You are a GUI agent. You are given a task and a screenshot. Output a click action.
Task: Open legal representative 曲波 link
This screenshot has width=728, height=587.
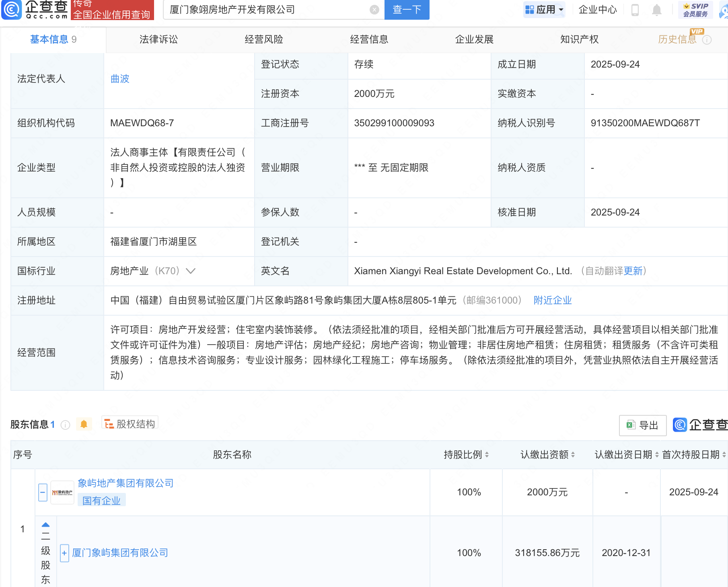tap(120, 79)
